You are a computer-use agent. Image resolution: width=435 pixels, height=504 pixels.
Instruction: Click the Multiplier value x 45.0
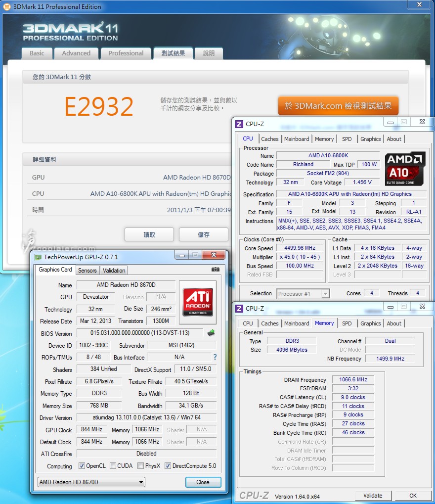[300, 257]
